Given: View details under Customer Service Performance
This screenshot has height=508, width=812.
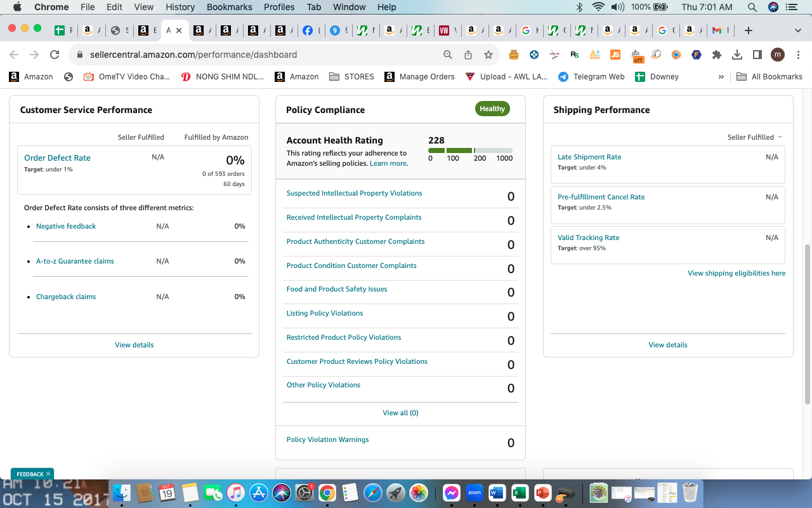Looking at the screenshot, I should pyautogui.click(x=134, y=345).
